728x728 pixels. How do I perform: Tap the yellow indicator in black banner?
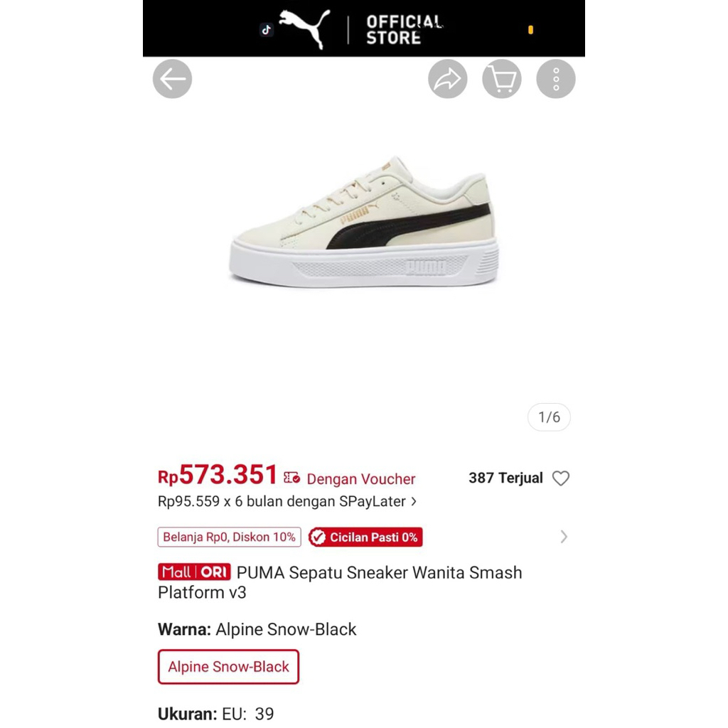[x=530, y=30]
